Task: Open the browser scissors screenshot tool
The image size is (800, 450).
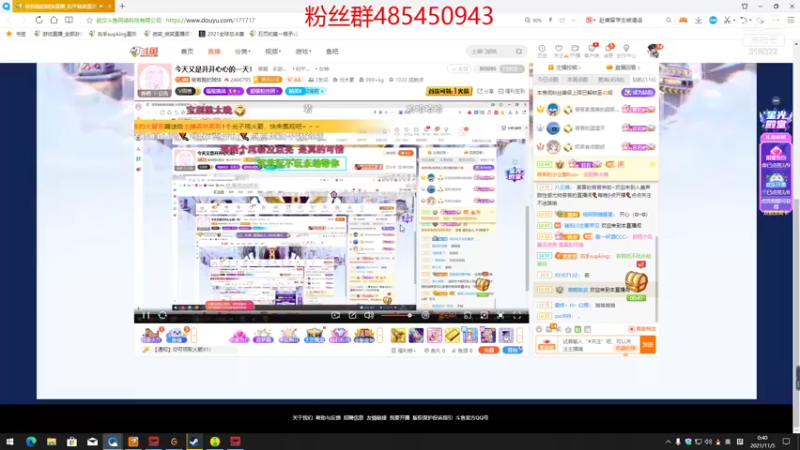Action: click(727, 20)
